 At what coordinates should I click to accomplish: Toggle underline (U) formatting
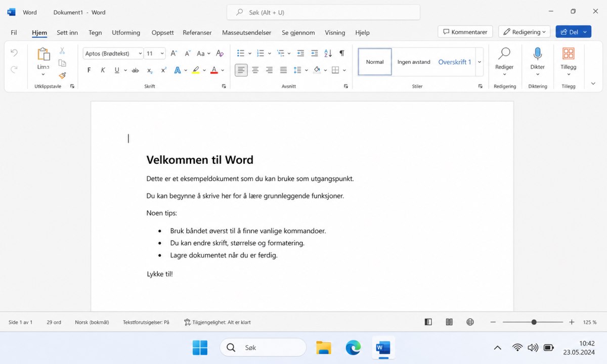pos(117,70)
